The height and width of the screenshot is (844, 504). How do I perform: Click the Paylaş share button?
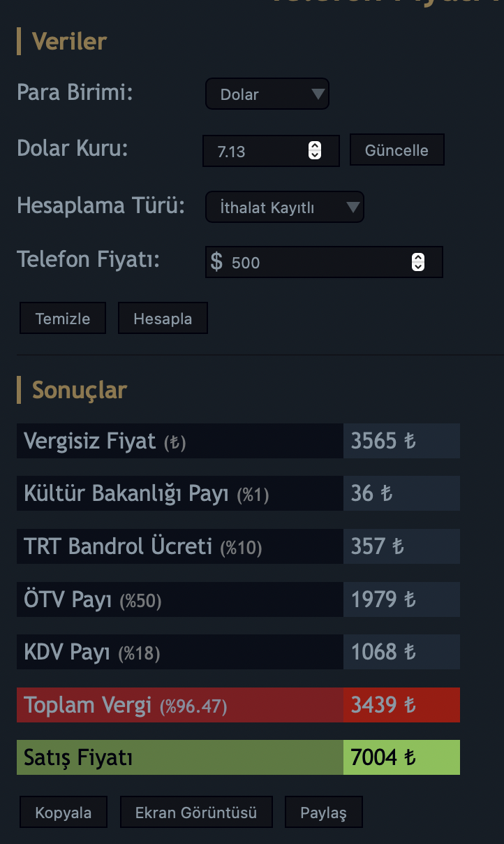tap(323, 813)
